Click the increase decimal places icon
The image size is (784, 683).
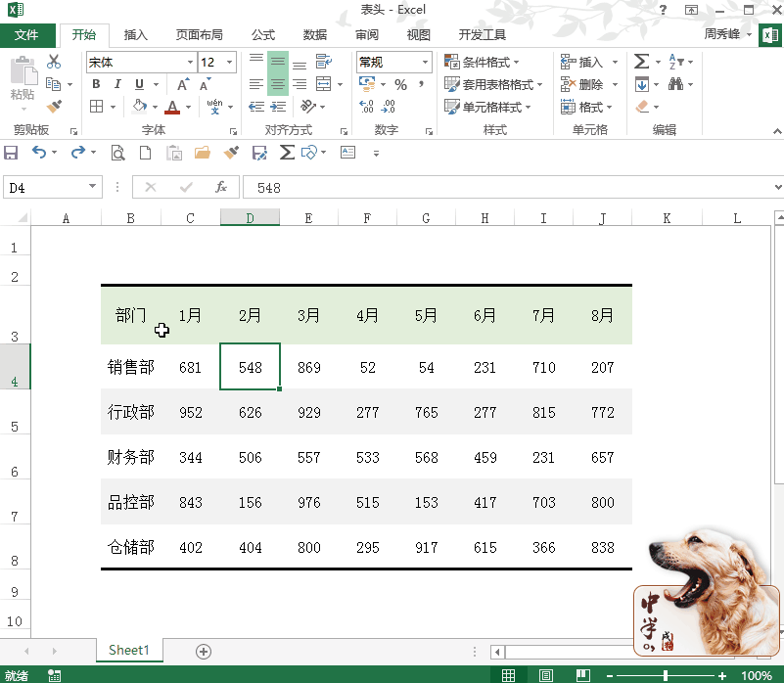367,104
